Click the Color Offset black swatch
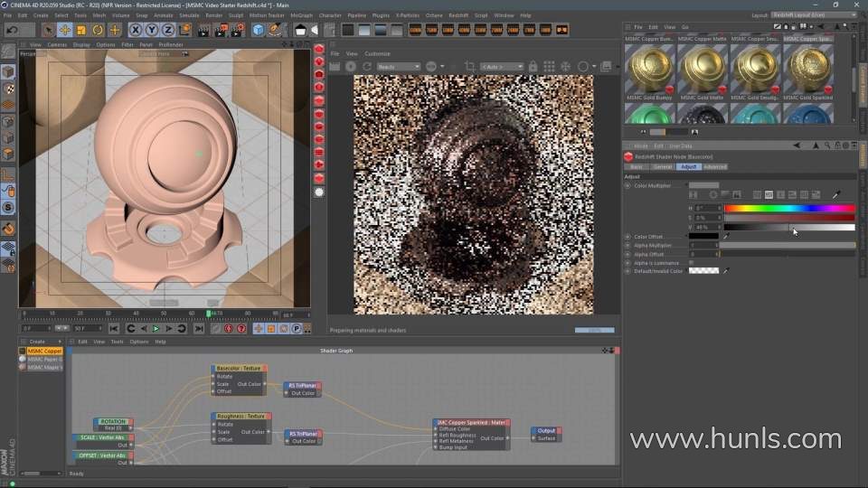 pyautogui.click(x=703, y=237)
